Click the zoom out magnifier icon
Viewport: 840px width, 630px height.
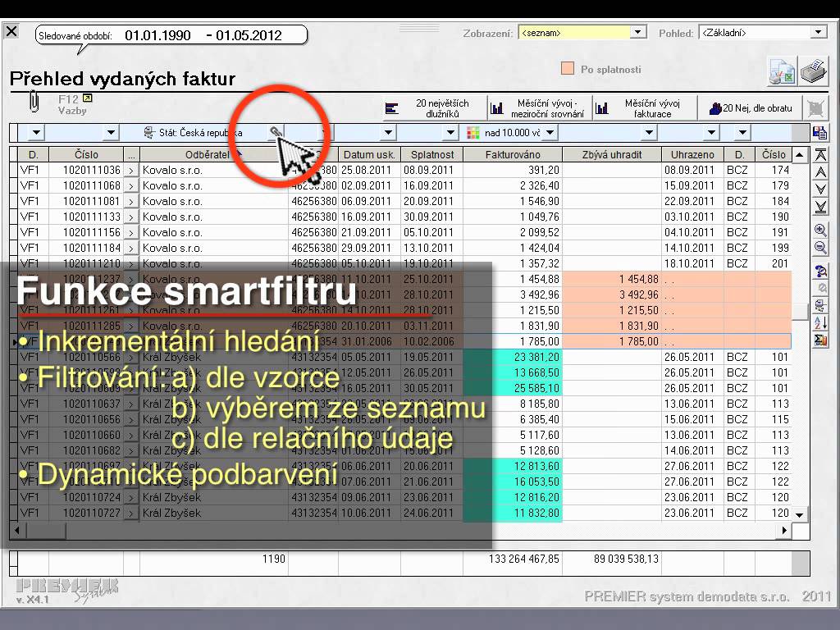[x=820, y=248]
